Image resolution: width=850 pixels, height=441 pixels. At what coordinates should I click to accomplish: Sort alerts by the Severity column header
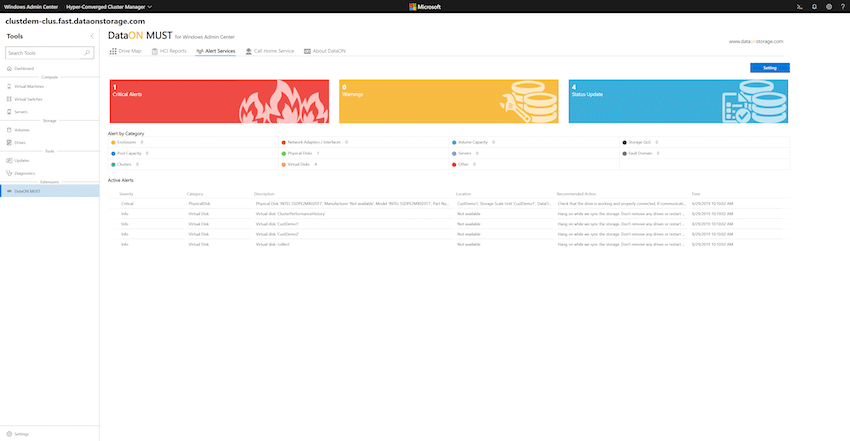[x=126, y=193]
